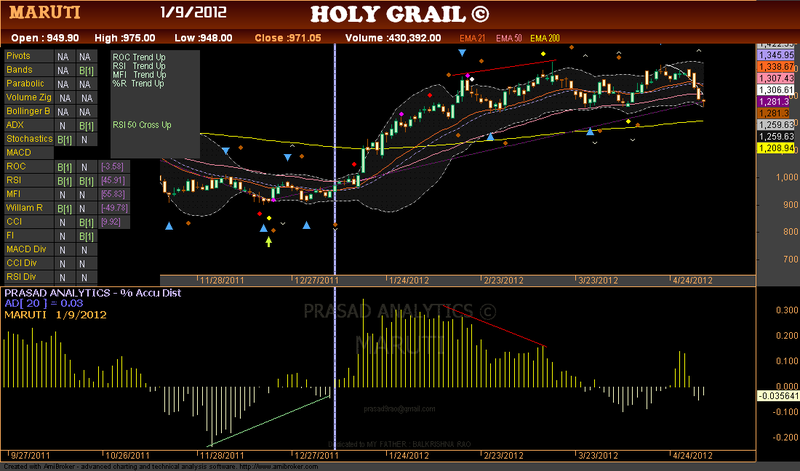Click the Open : 949.90 value

45,38
